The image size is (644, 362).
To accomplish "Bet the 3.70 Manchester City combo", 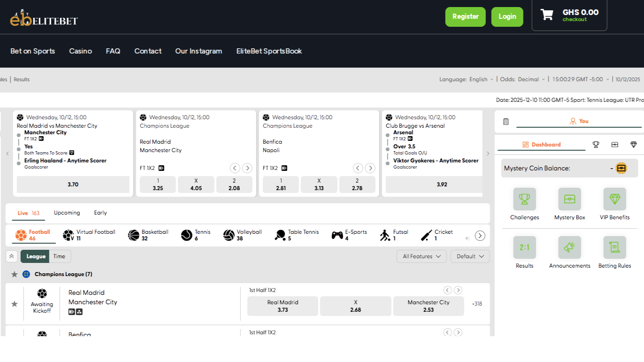I will [x=73, y=185].
